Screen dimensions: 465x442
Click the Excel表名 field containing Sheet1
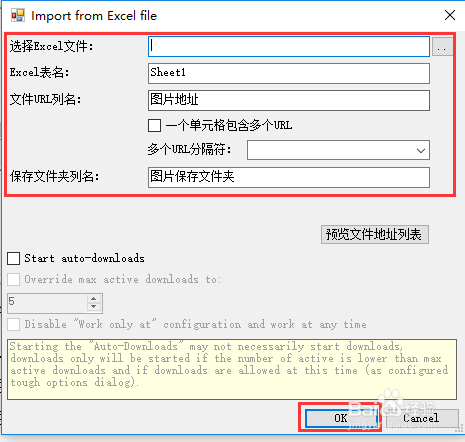tap(289, 73)
